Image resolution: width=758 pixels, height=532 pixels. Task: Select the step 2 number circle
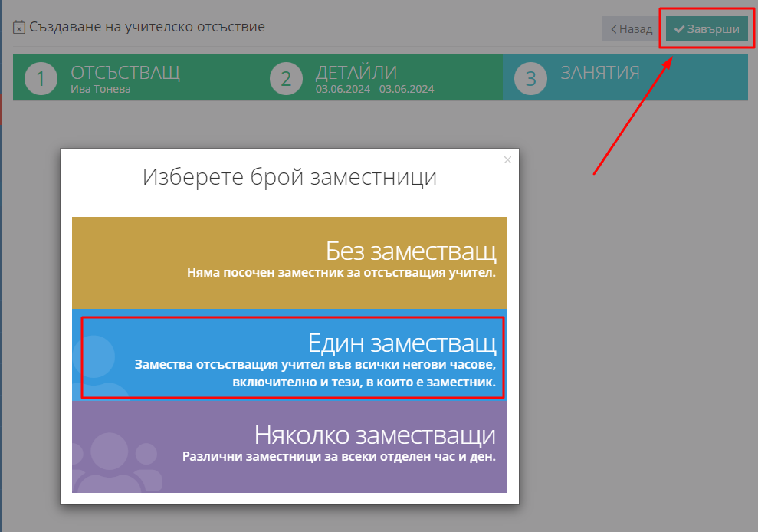286,79
